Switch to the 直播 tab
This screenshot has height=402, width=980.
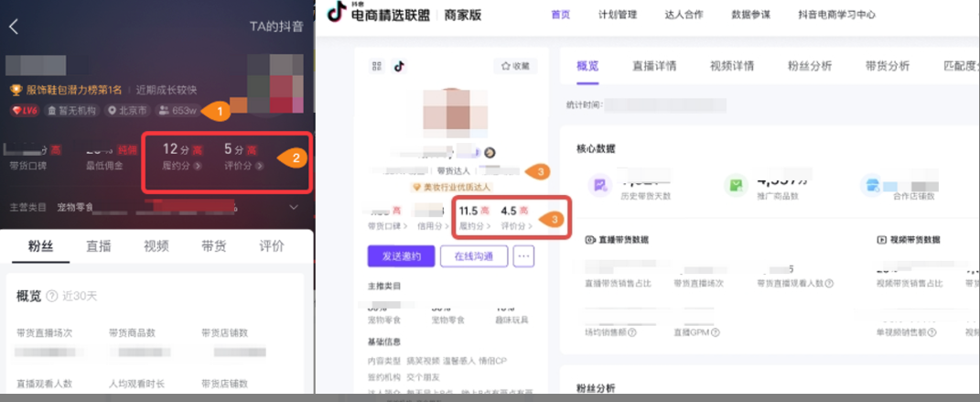98,245
